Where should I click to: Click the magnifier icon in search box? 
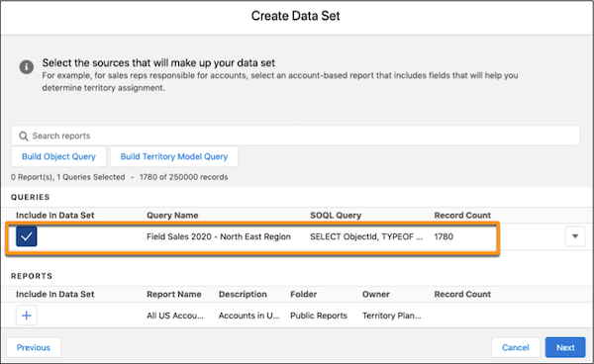(x=24, y=136)
